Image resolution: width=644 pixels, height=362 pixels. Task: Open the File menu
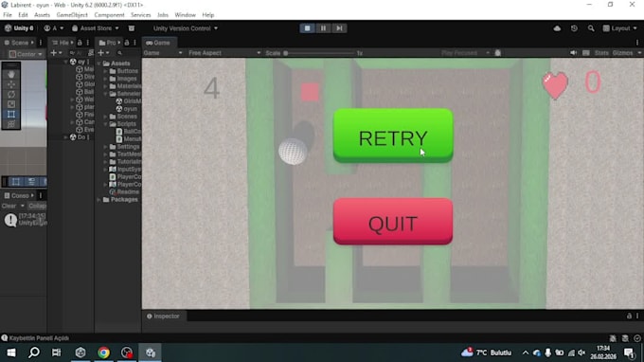pyautogui.click(x=8, y=15)
